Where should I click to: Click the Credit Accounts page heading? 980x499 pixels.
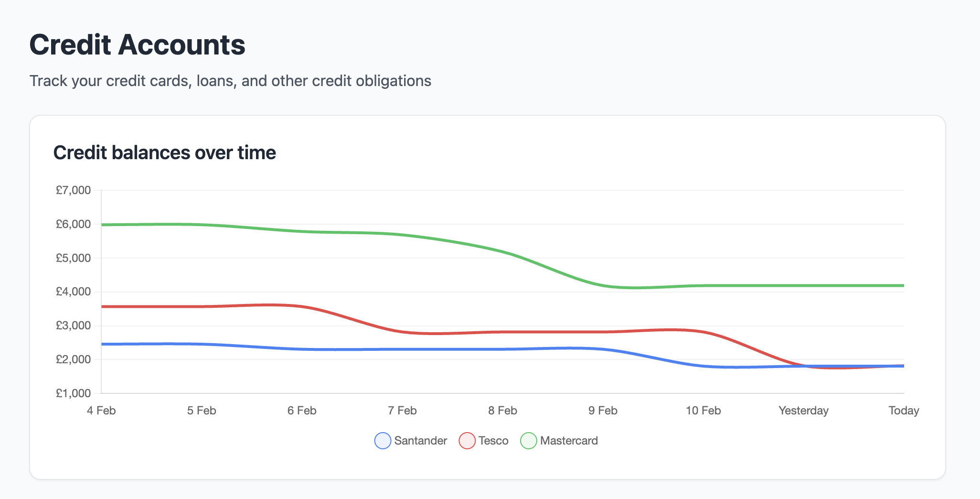pyautogui.click(x=137, y=45)
